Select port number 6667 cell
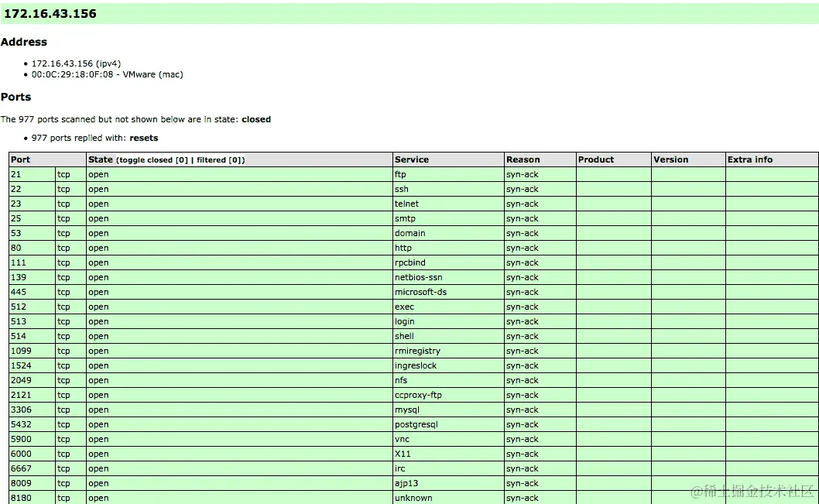This screenshot has width=819, height=504. 32,468
